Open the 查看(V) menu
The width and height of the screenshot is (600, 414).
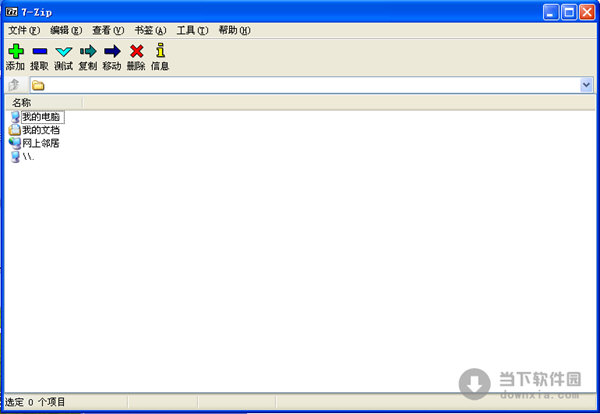(x=108, y=30)
